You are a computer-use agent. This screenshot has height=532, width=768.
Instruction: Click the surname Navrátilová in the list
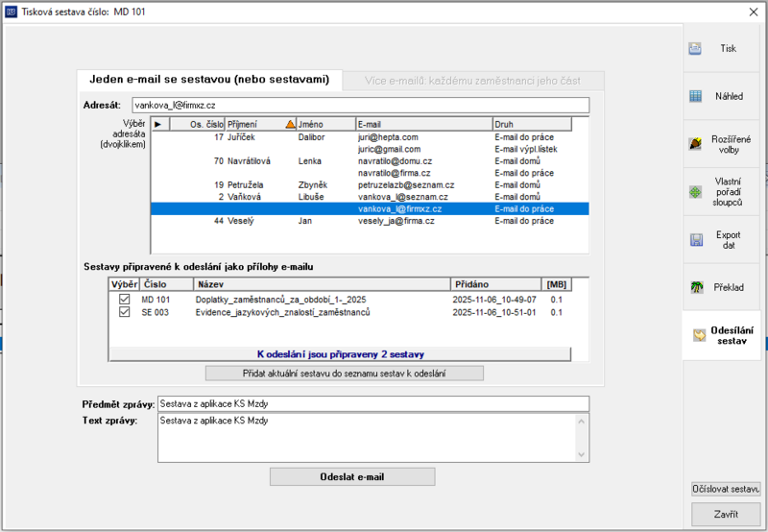click(249, 161)
